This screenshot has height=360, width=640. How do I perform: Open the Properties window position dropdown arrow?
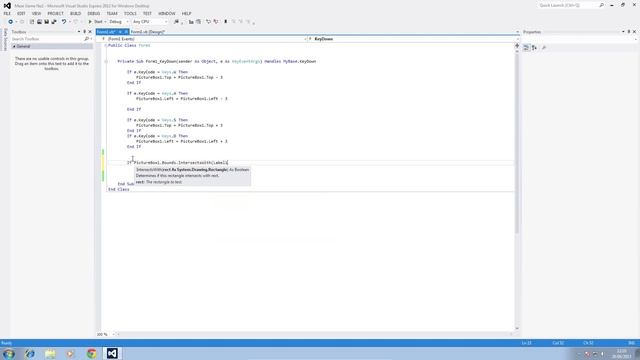(623, 32)
